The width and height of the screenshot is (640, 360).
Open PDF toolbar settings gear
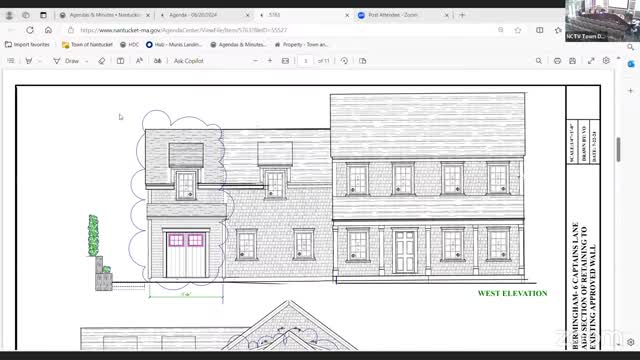point(606,60)
